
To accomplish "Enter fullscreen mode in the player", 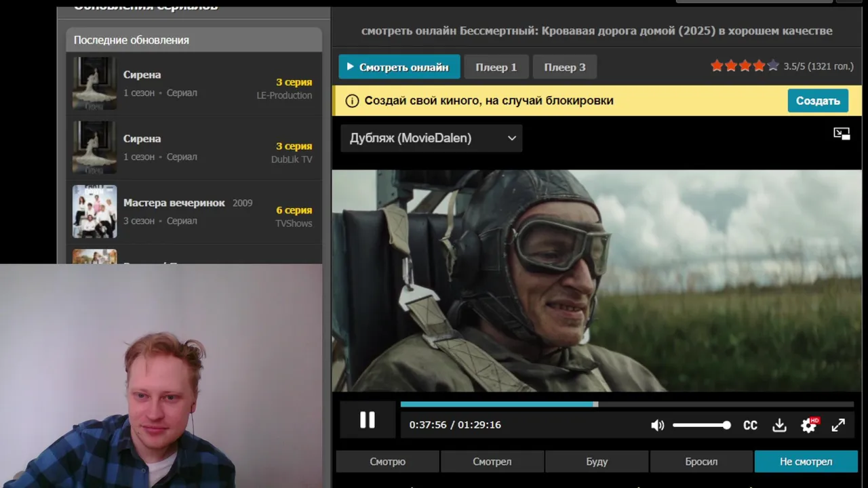I will coord(838,425).
